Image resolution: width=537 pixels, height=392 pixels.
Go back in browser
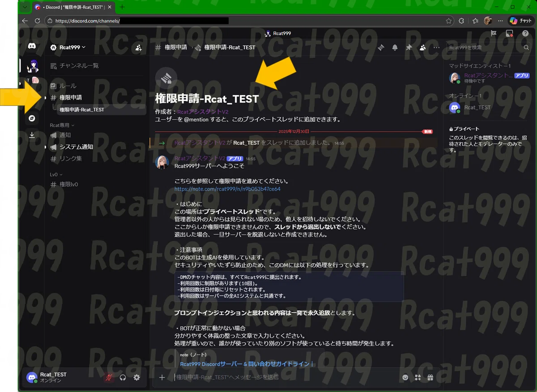coord(25,21)
